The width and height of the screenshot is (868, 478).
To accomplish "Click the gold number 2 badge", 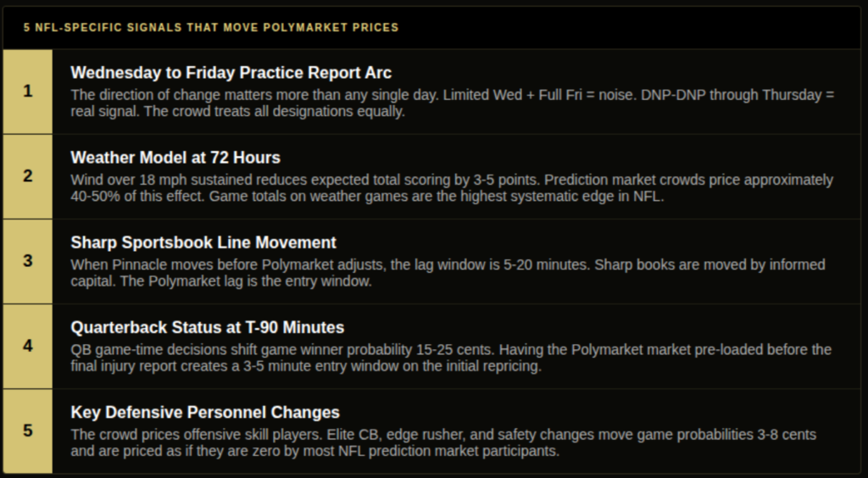I will point(28,176).
